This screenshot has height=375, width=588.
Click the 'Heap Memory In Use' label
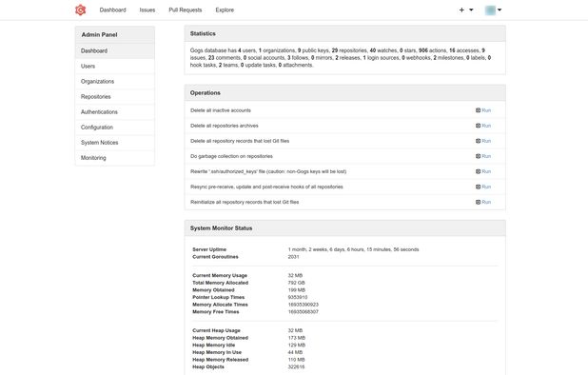pyautogui.click(x=217, y=352)
